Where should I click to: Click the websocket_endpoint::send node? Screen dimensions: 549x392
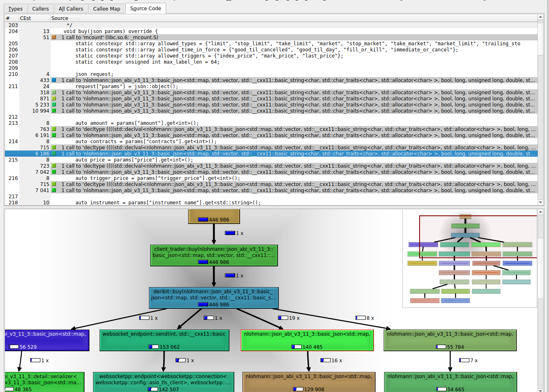point(164,340)
